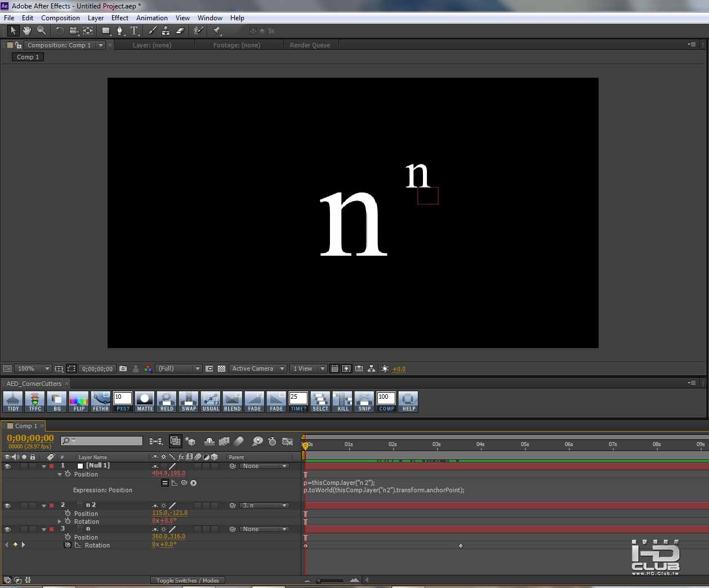The image size is (709, 588).
Task: Select the Clone Stamp tool
Action: [x=166, y=30]
